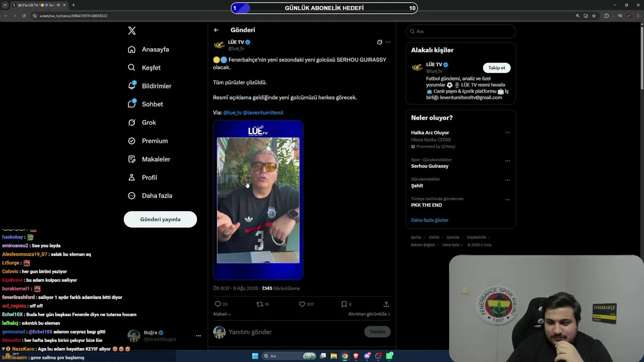Viewport: 644px width, 362px height.
Task: Open more options for PKK THE END
Action: (507, 200)
